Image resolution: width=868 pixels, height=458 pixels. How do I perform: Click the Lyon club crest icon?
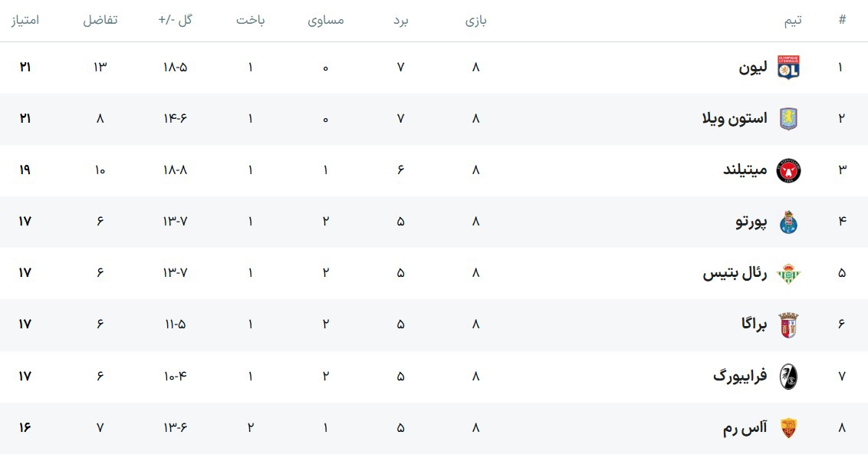pyautogui.click(x=788, y=68)
